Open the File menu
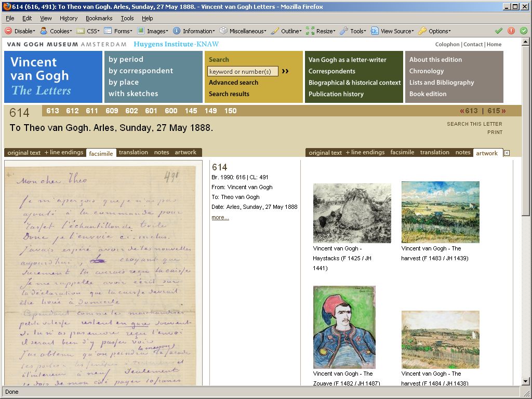 point(10,18)
